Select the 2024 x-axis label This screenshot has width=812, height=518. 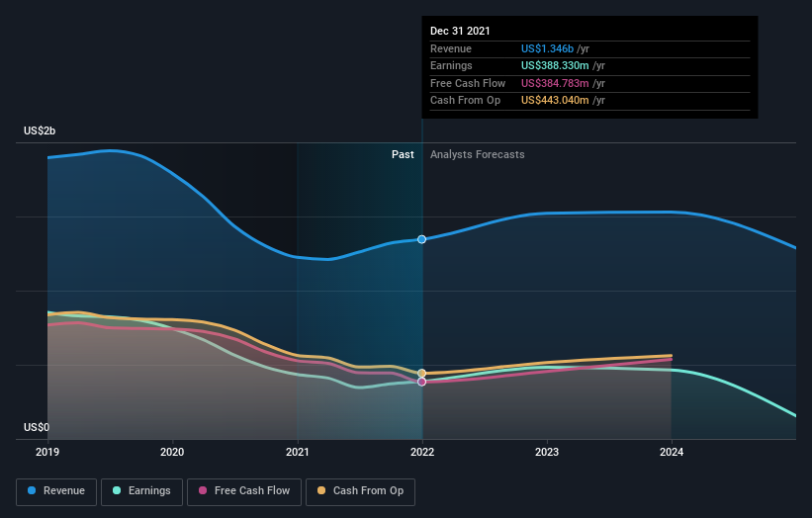click(x=672, y=452)
